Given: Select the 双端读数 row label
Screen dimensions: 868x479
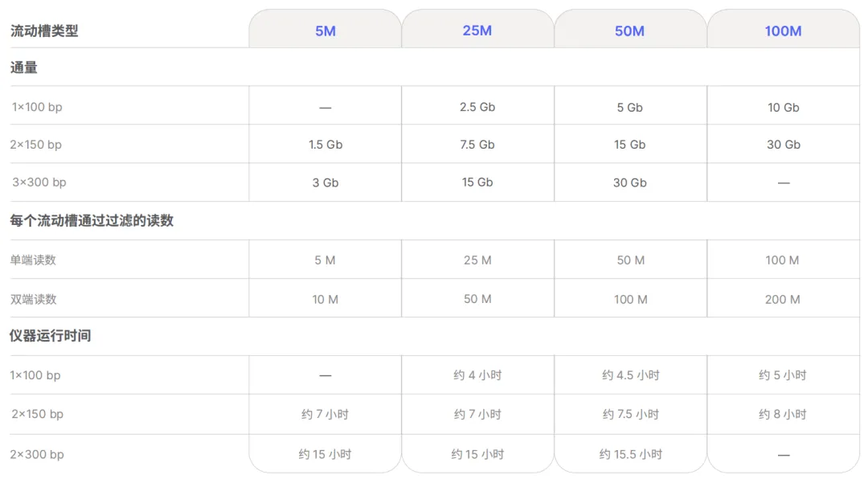Looking at the screenshot, I should point(34,299).
